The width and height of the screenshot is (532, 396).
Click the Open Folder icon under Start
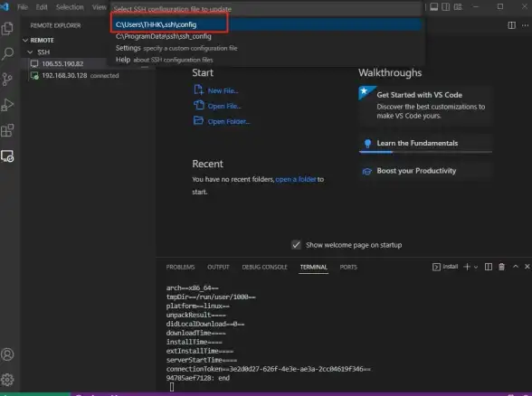click(198, 121)
